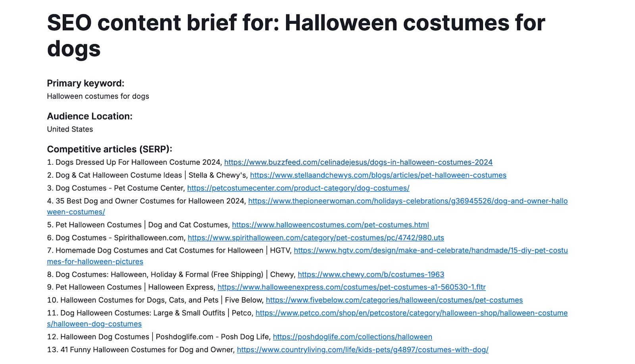Follow the petco.com halloween-dog-costumes link
The width and height of the screenshot is (635, 364).
coord(411,313)
